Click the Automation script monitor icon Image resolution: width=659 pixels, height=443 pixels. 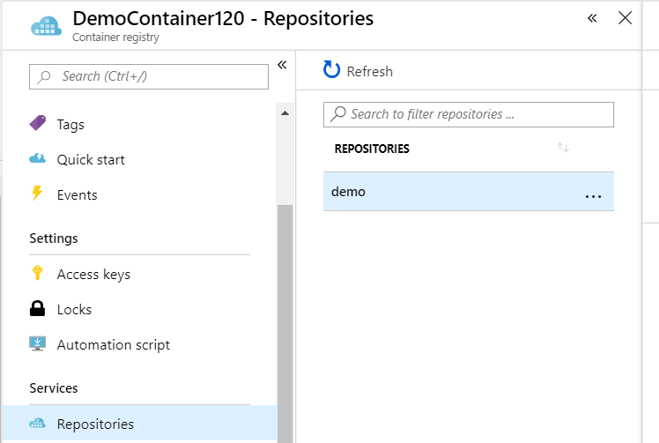click(37, 343)
